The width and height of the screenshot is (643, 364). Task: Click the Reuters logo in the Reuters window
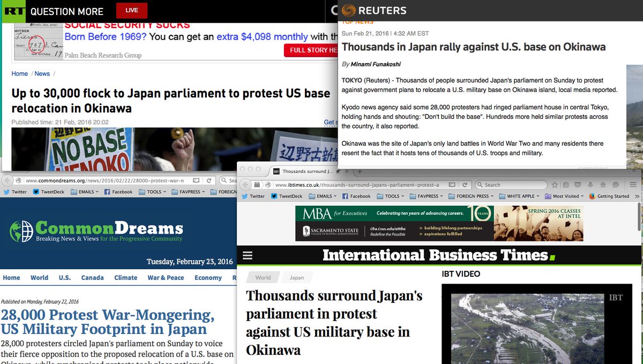pos(374,10)
